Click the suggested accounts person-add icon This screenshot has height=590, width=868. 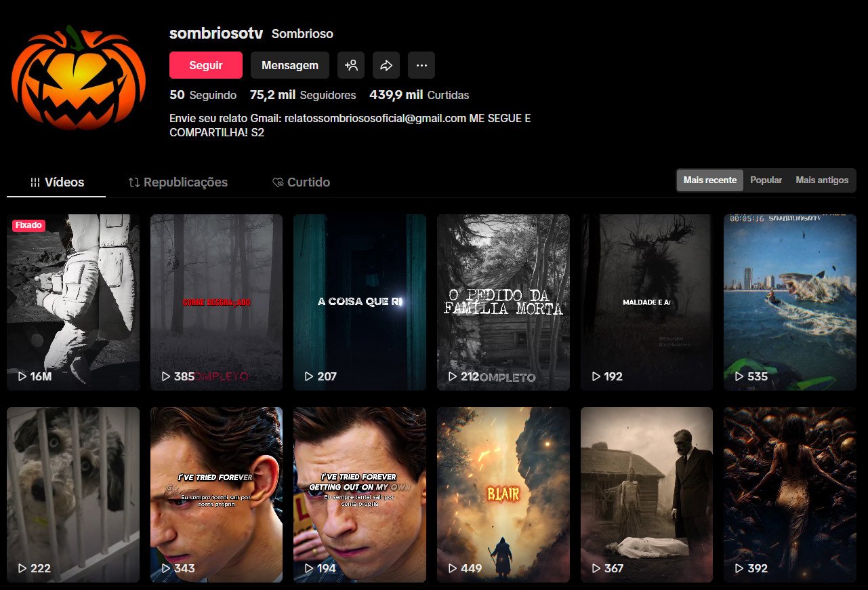click(351, 65)
